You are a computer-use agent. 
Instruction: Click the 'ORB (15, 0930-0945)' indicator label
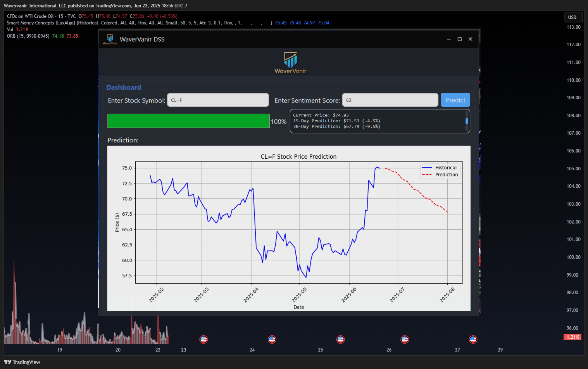pos(28,36)
